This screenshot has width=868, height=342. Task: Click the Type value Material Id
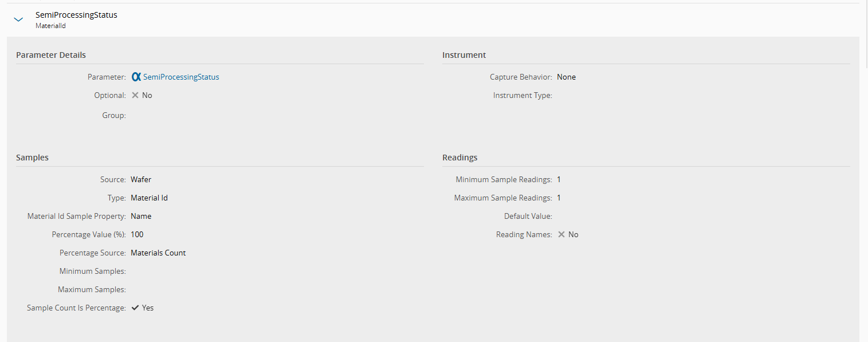[x=149, y=198]
